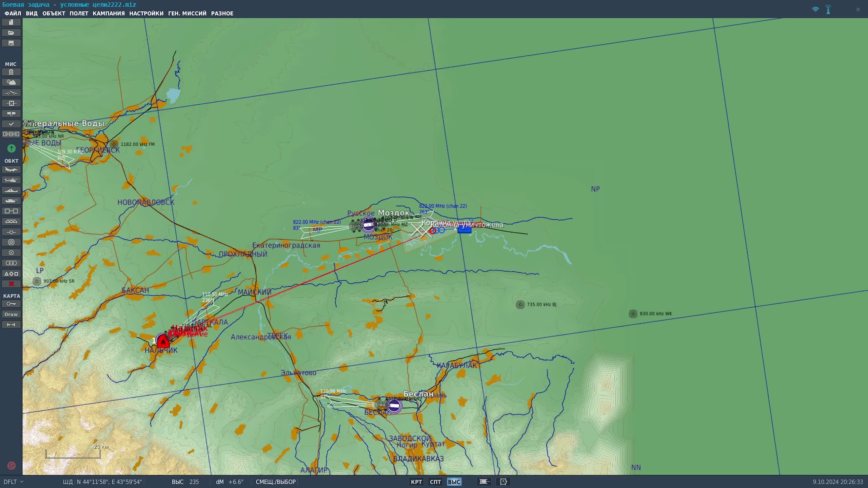This screenshot has width=868, height=488.
Task: Select the distance ruler measure tool
Action: pyautogui.click(x=11, y=325)
